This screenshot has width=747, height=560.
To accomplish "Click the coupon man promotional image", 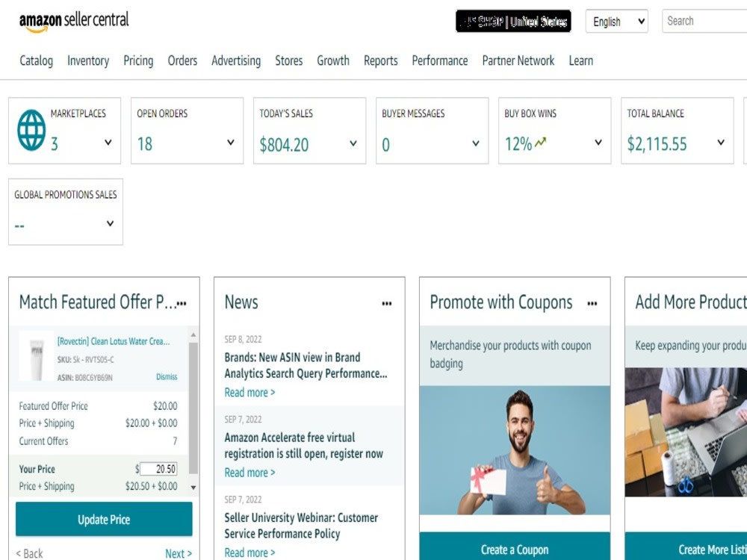I will pyautogui.click(x=515, y=450).
